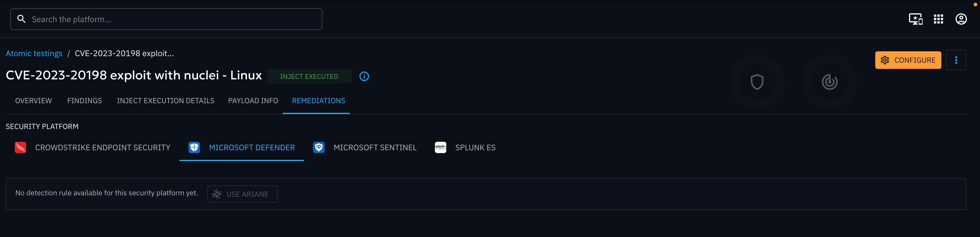980x237 pixels.
Task: Click the shield prevention status icon
Action: click(x=757, y=82)
